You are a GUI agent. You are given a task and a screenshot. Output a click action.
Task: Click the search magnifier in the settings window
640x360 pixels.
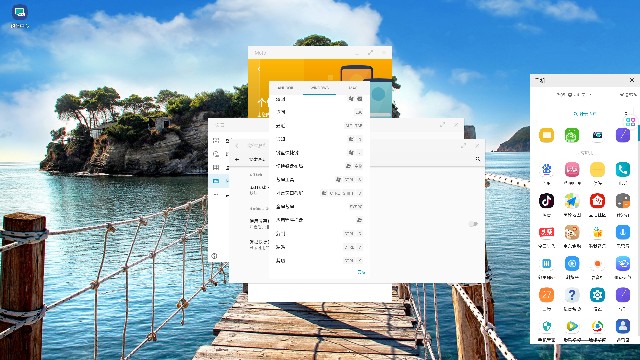478,159
